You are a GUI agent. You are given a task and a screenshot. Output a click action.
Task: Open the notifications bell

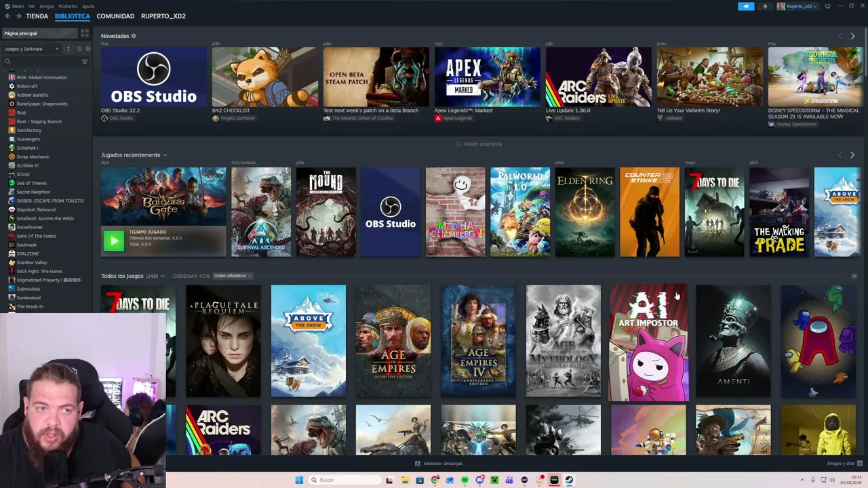coord(765,6)
